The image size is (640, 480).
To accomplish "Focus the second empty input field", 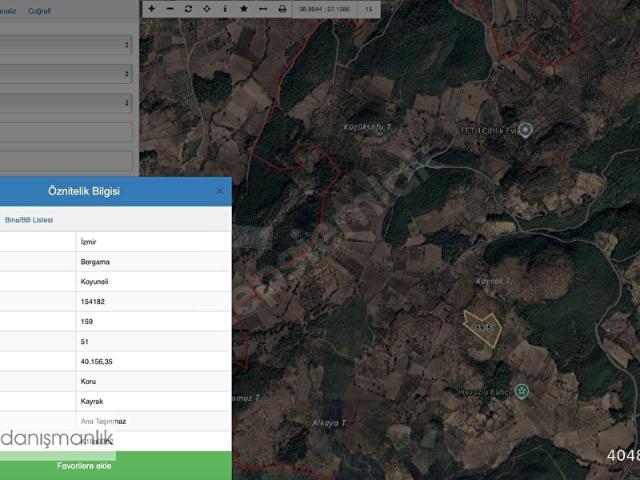I will click(66, 161).
